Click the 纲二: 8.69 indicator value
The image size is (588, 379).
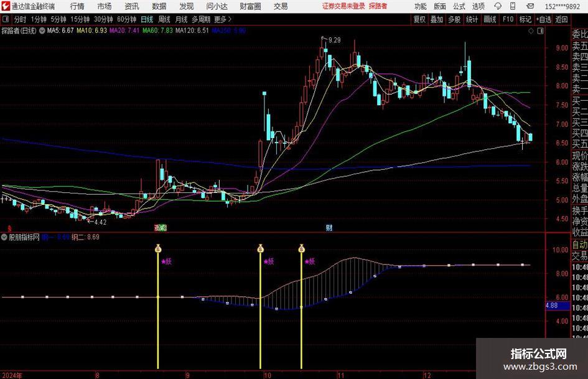(x=85, y=237)
